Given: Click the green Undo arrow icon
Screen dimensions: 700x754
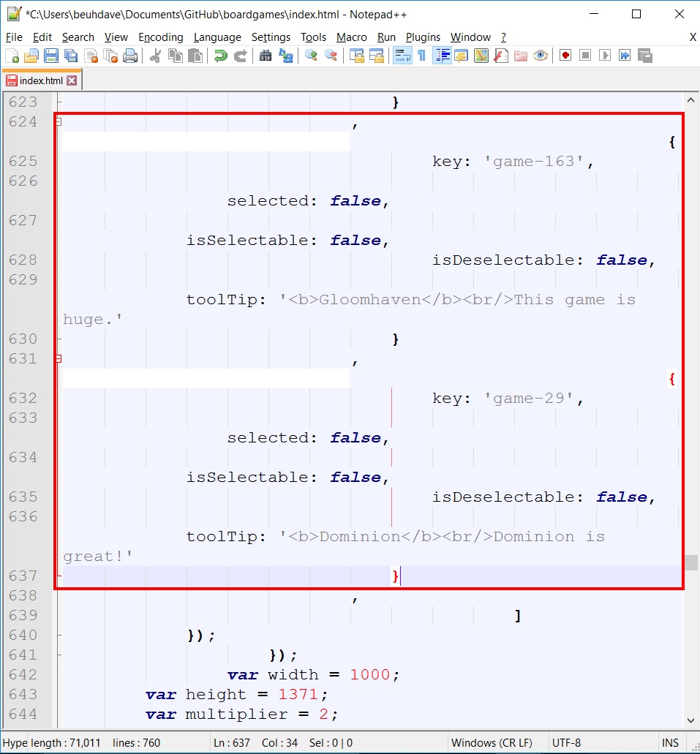Looking at the screenshot, I should click(x=220, y=56).
